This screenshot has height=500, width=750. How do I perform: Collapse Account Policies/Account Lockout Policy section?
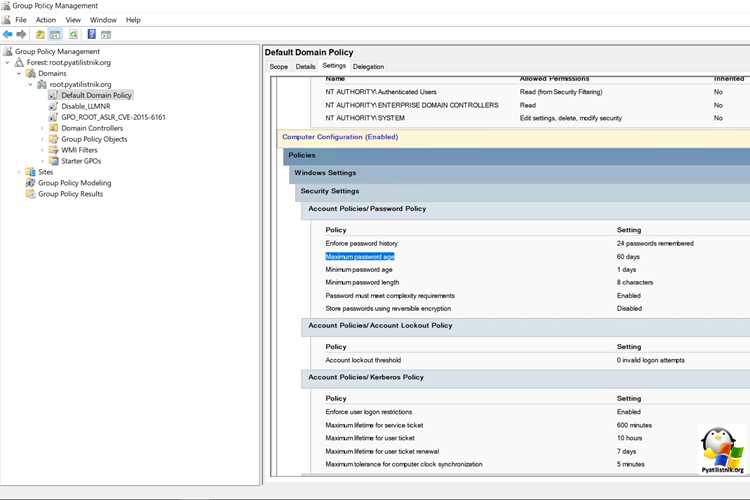pyautogui.click(x=526, y=326)
